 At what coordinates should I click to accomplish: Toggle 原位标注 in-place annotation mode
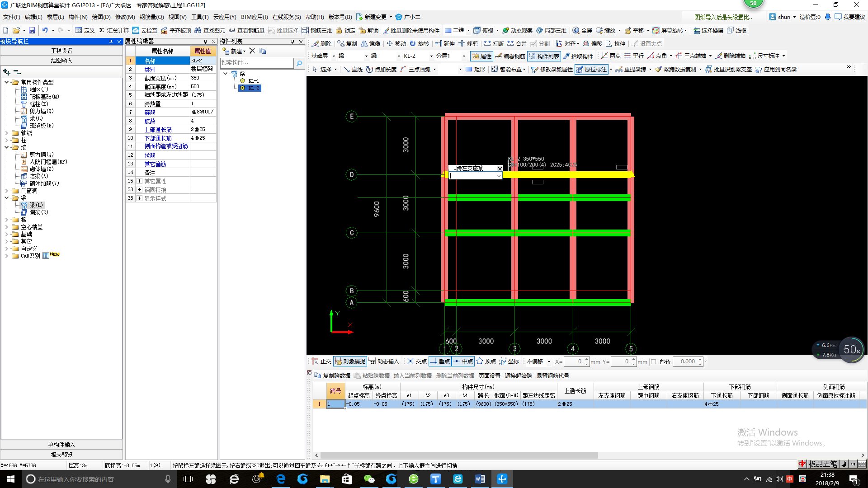click(592, 69)
